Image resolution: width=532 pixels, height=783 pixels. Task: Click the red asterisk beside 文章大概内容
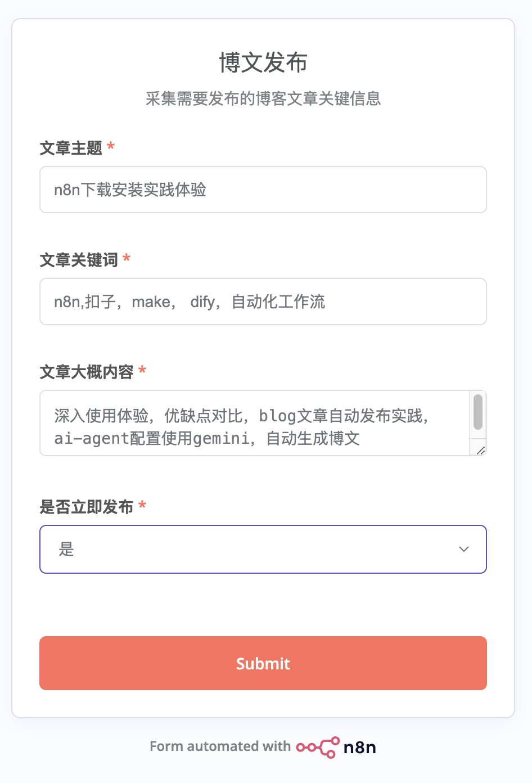[x=142, y=371]
